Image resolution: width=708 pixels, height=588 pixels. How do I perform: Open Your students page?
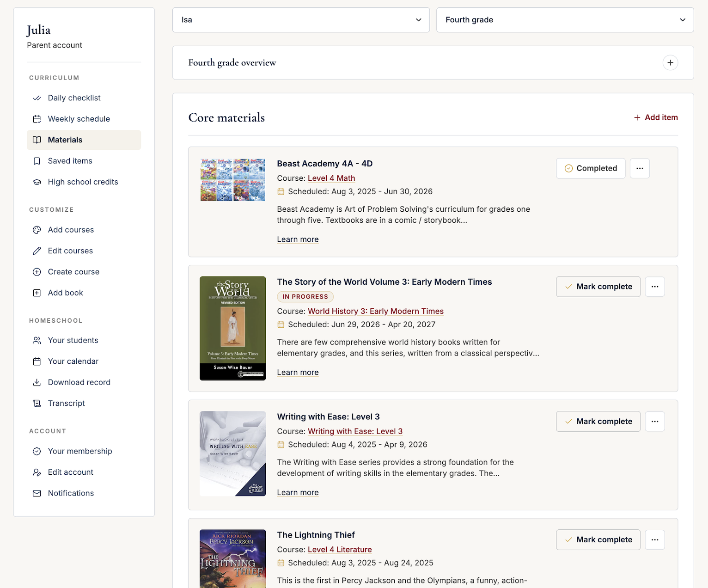[84, 340]
